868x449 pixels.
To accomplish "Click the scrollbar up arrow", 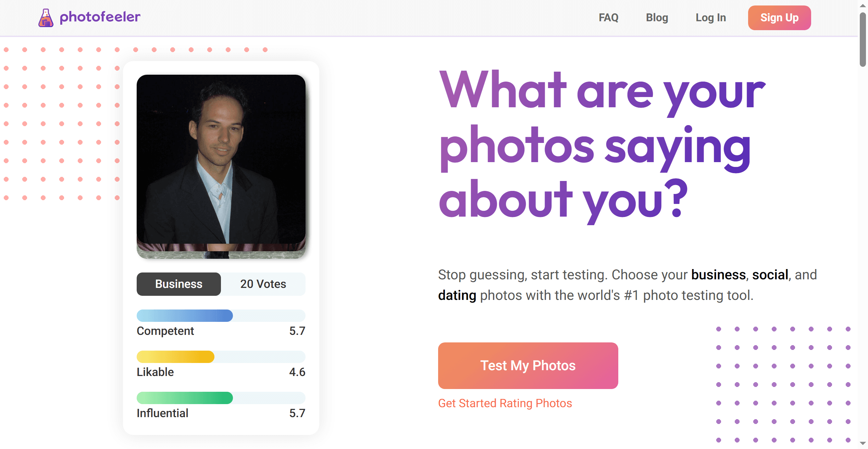I will click(x=863, y=5).
